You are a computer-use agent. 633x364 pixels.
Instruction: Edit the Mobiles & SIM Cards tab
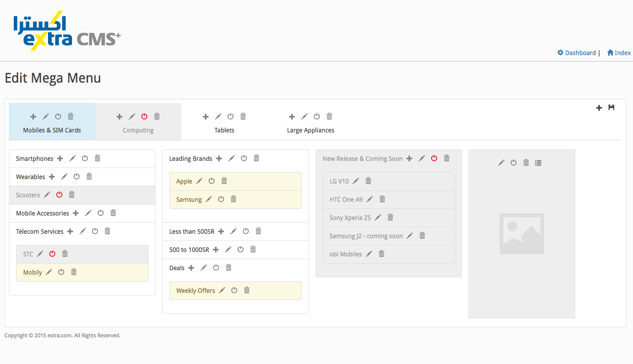point(46,116)
